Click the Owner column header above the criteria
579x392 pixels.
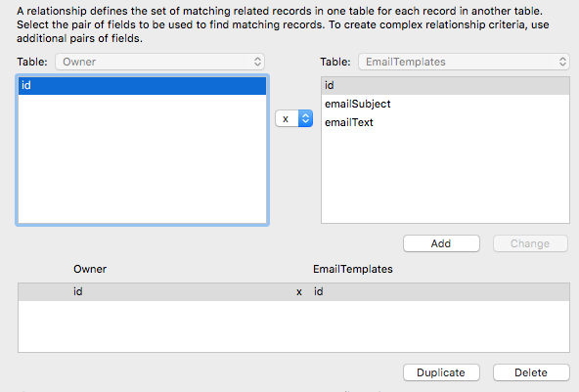click(x=90, y=269)
